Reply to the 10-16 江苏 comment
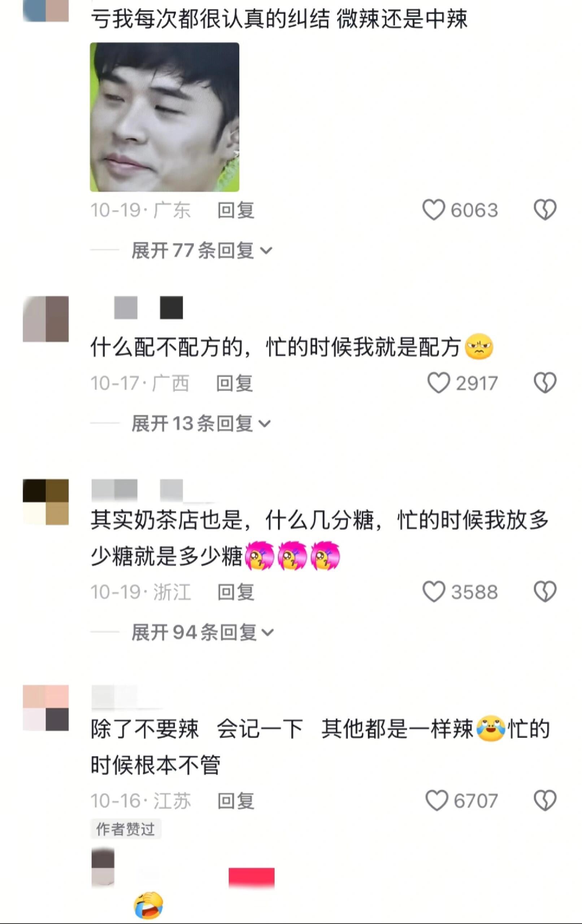This screenshot has width=582, height=924. tap(236, 801)
